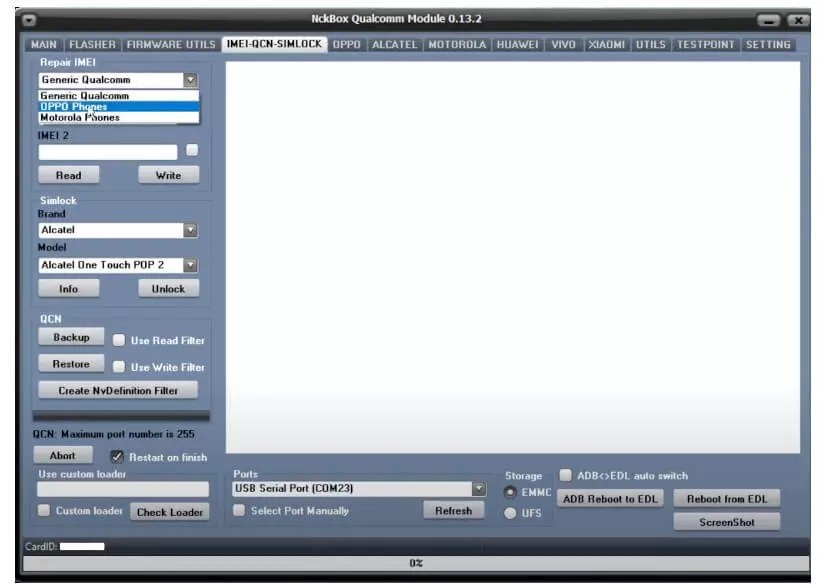Switch to the MAIN tab

pyautogui.click(x=43, y=44)
